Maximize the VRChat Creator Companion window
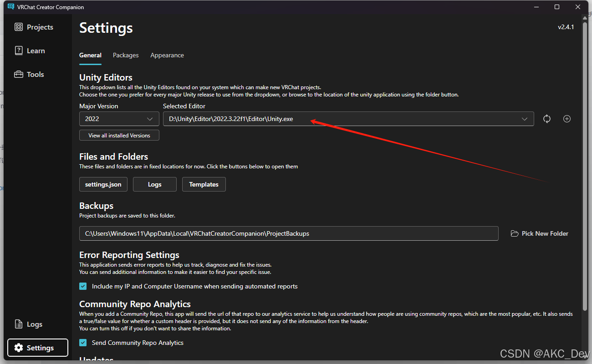The image size is (592, 364). pos(557,7)
